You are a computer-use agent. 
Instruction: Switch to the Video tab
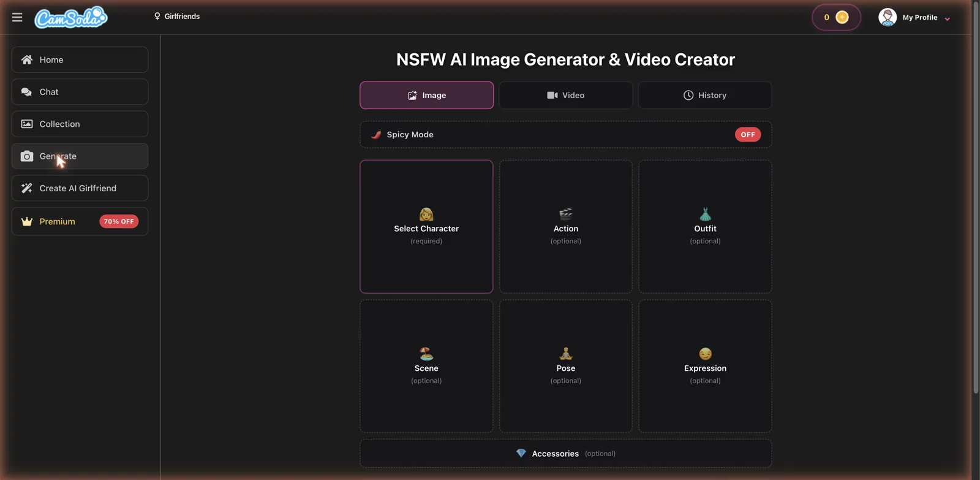(565, 95)
